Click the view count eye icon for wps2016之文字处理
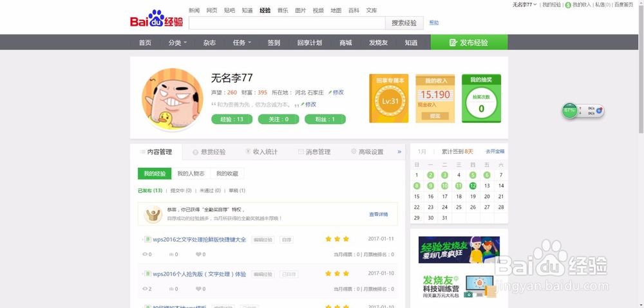This screenshot has height=308, width=644. coord(144,254)
